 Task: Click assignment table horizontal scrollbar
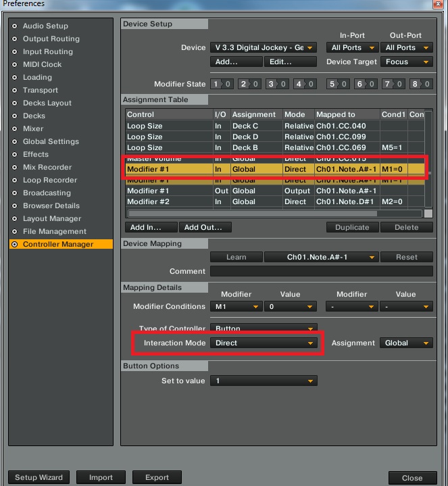point(253,214)
